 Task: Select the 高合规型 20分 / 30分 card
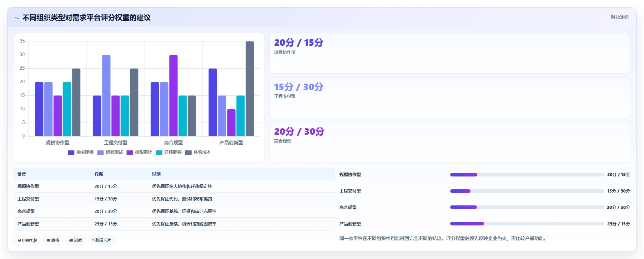pyautogui.click(x=449, y=142)
